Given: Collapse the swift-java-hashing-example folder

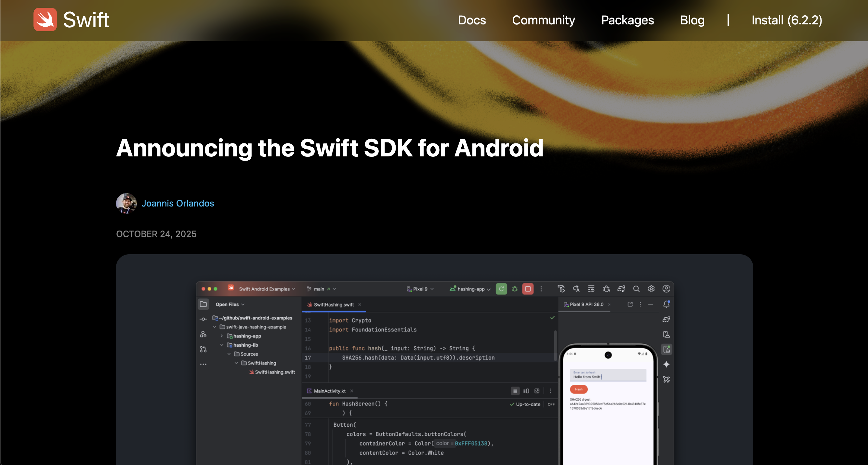Looking at the screenshot, I should (215, 327).
